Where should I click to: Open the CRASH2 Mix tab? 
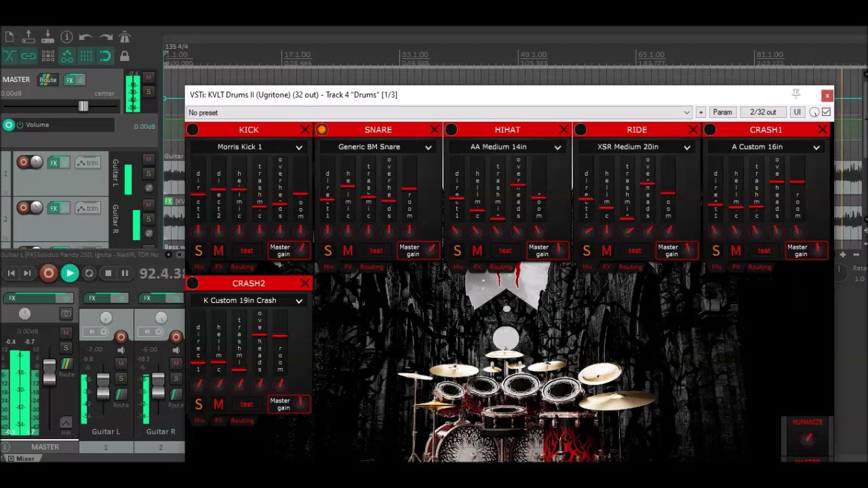pos(199,421)
